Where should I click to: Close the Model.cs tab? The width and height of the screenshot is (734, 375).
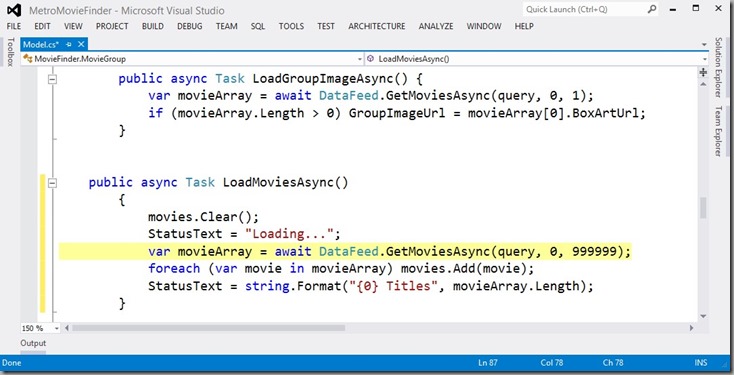pyautogui.click(x=81, y=44)
